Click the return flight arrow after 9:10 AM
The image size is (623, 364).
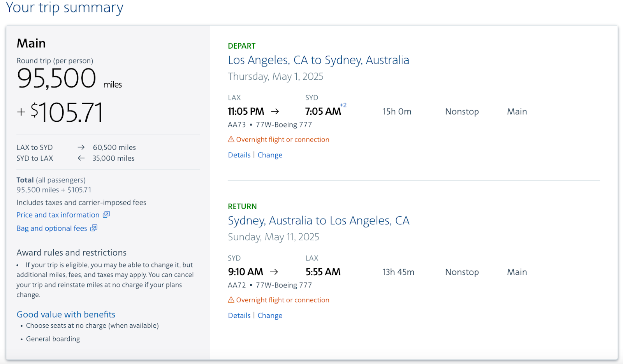pyautogui.click(x=274, y=272)
